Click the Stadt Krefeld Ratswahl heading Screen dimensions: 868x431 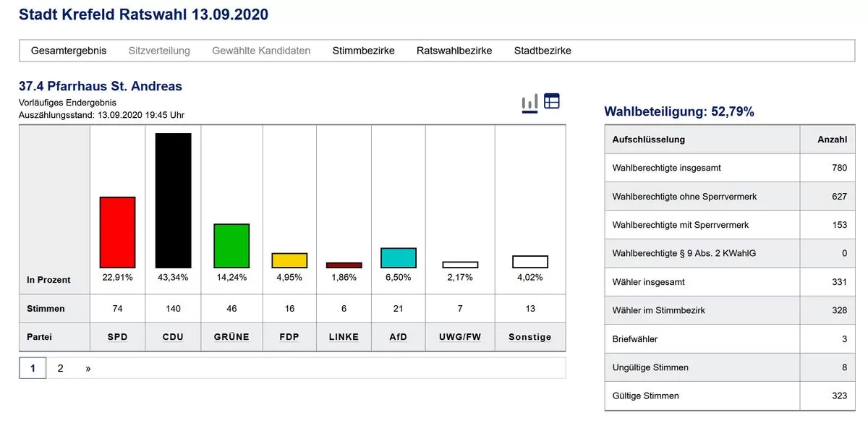point(143,14)
